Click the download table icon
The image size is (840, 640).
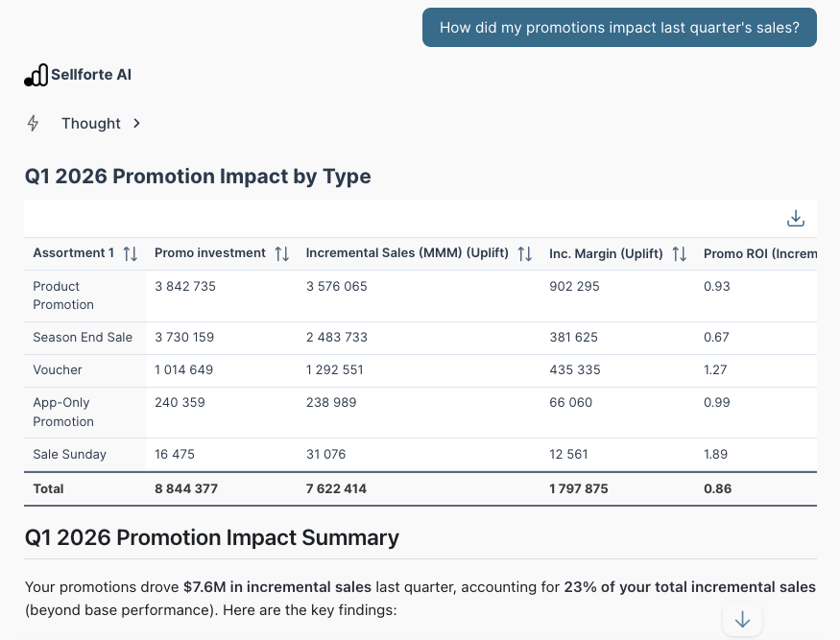click(796, 219)
